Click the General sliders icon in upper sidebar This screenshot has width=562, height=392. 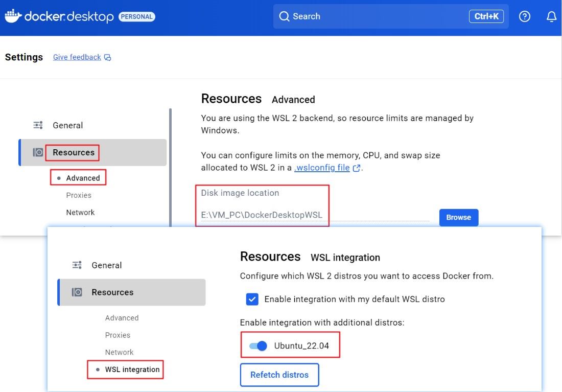pyautogui.click(x=38, y=125)
